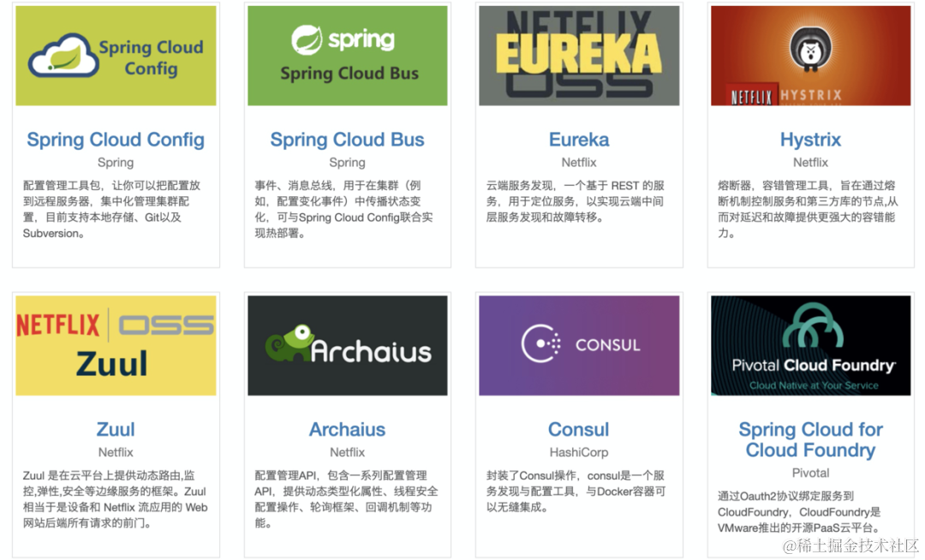Select vendor text 'Pivotal' under Cloud Foundry

pyautogui.click(x=810, y=473)
